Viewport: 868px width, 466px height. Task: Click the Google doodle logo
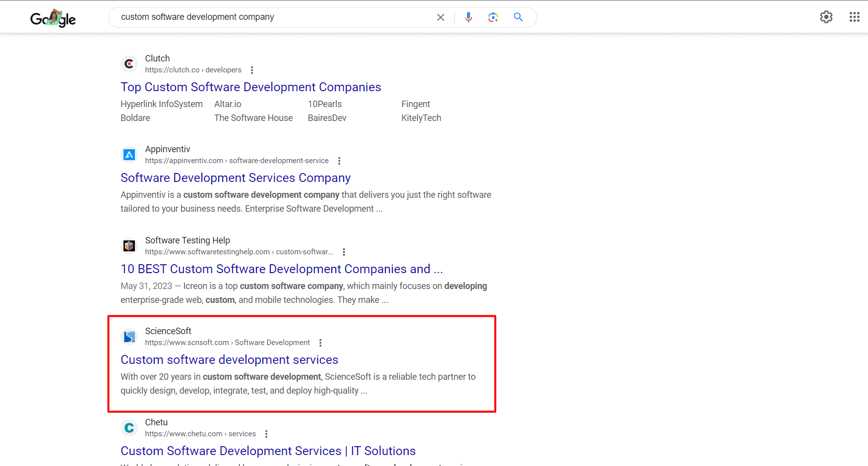(53, 18)
